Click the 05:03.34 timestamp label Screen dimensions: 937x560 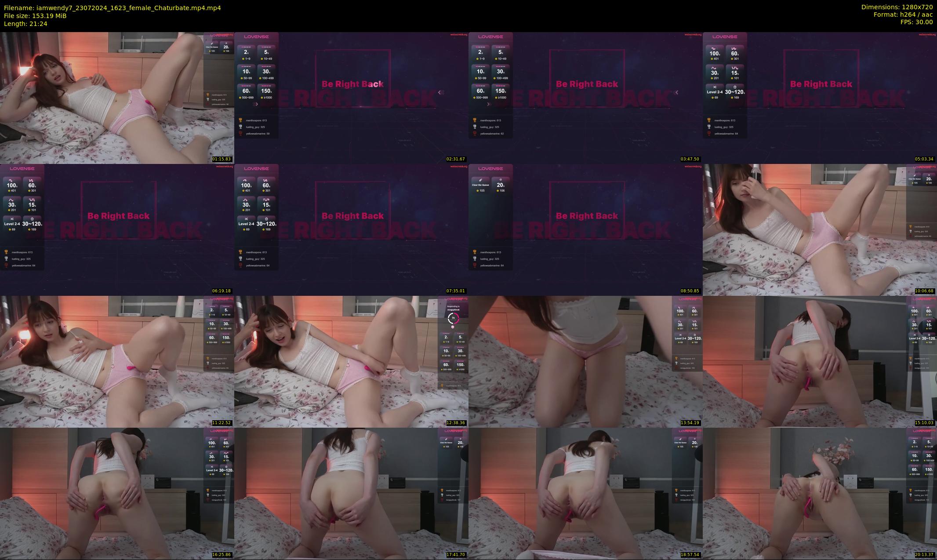(x=924, y=159)
